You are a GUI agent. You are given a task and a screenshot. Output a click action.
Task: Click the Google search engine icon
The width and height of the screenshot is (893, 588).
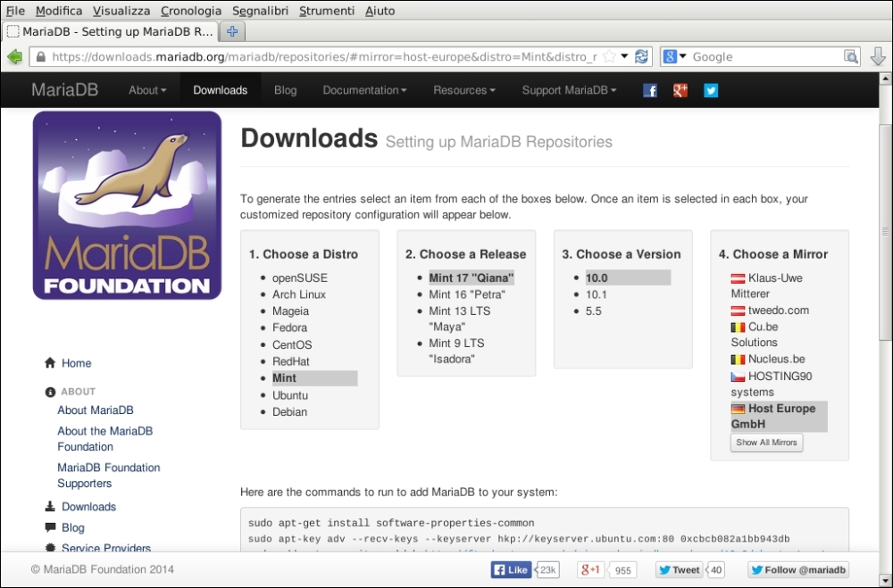(670, 56)
